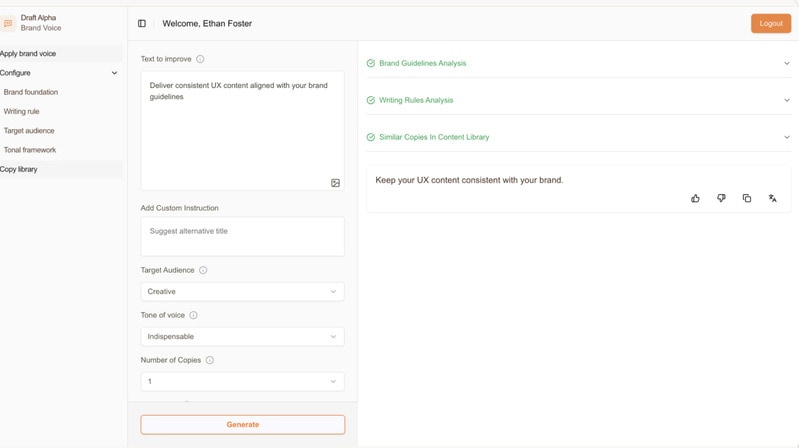
Task: Click info icon next to Text to improve
Action: point(200,59)
